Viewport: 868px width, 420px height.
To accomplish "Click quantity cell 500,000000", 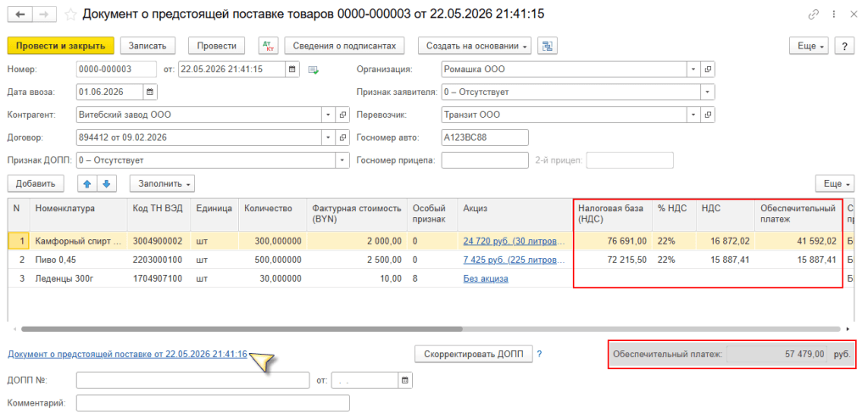I will tap(272, 260).
